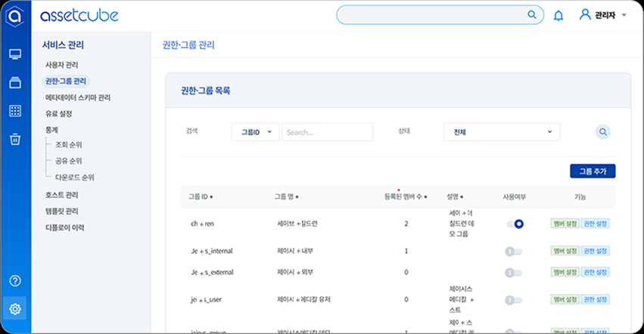This screenshot has height=334, width=644.
Task: Open the settings gear icon
Action: [x=15, y=308]
